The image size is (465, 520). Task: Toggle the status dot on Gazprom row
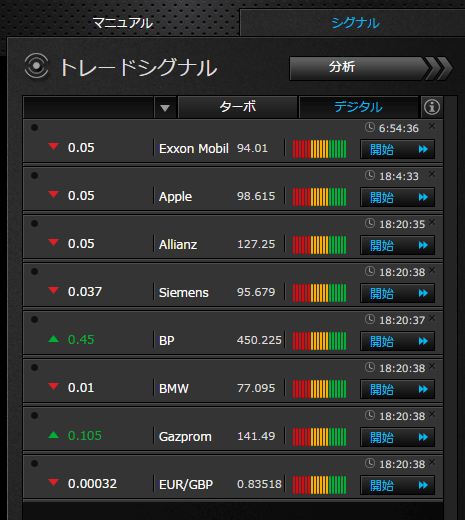point(34,416)
